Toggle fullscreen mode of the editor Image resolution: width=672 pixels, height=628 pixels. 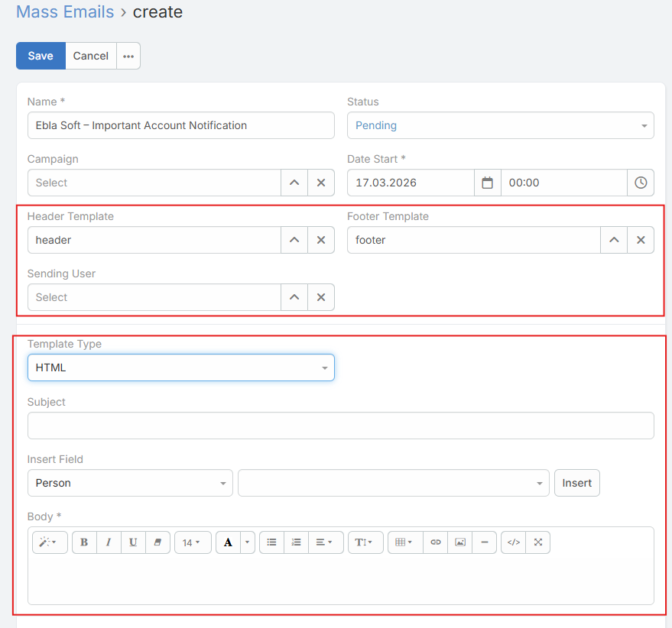tap(538, 542)
